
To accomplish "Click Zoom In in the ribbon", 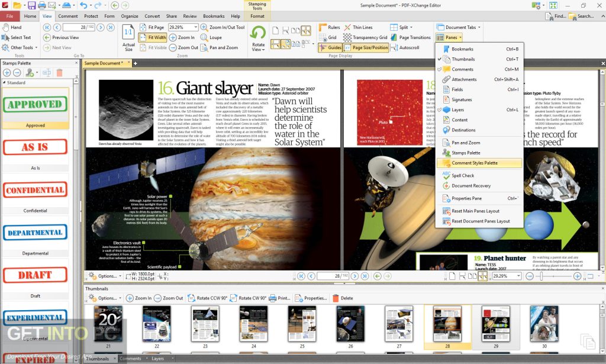I will pyautogui.click(x=182, y=37).
